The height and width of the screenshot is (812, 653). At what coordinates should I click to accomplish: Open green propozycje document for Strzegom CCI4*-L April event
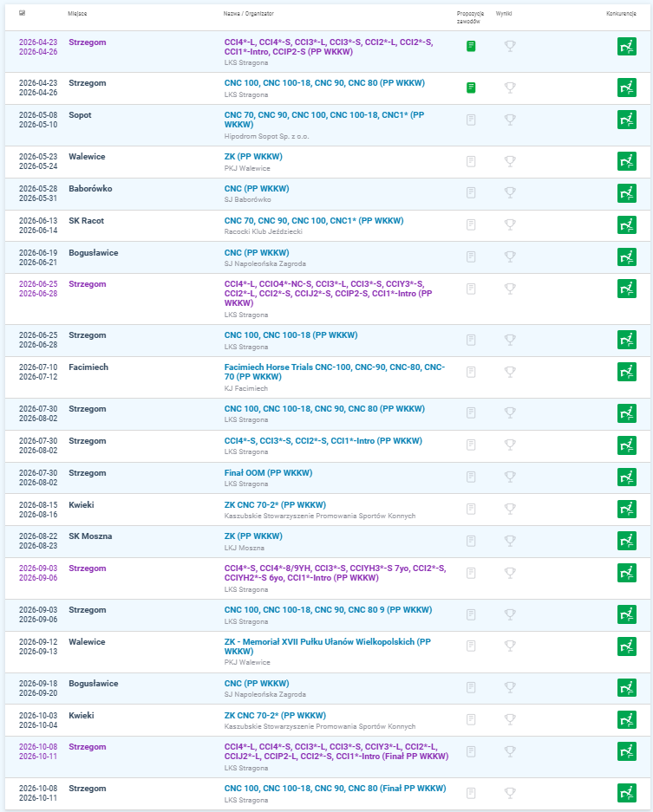pyautogui.click(x=471, y=46)
